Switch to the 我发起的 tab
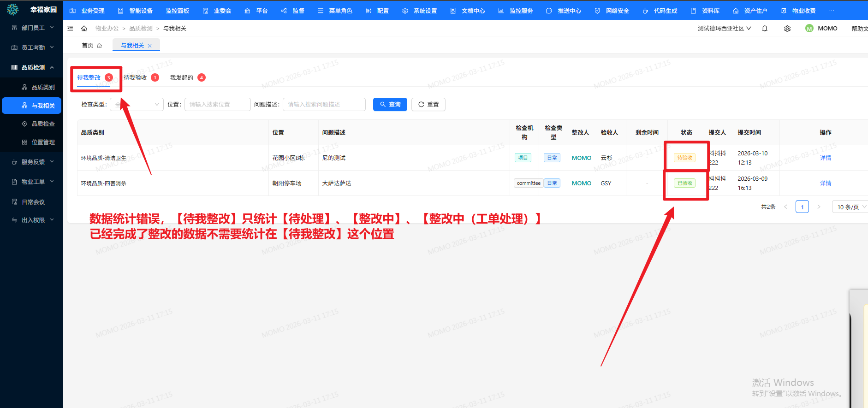The image size is (868, 408). [182, 77]
